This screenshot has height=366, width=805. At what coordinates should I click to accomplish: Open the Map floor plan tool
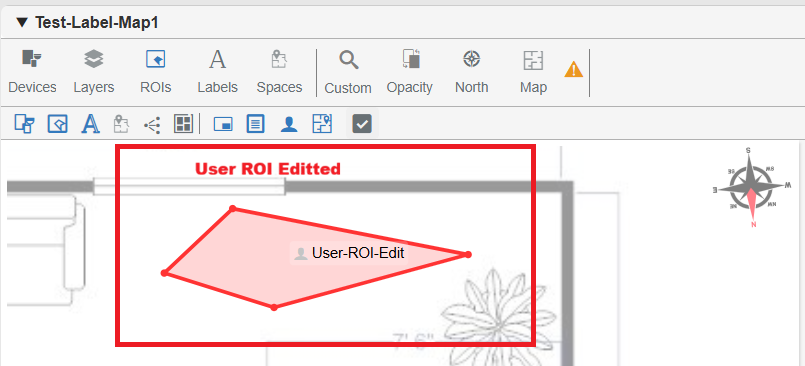tap(533, 72)
